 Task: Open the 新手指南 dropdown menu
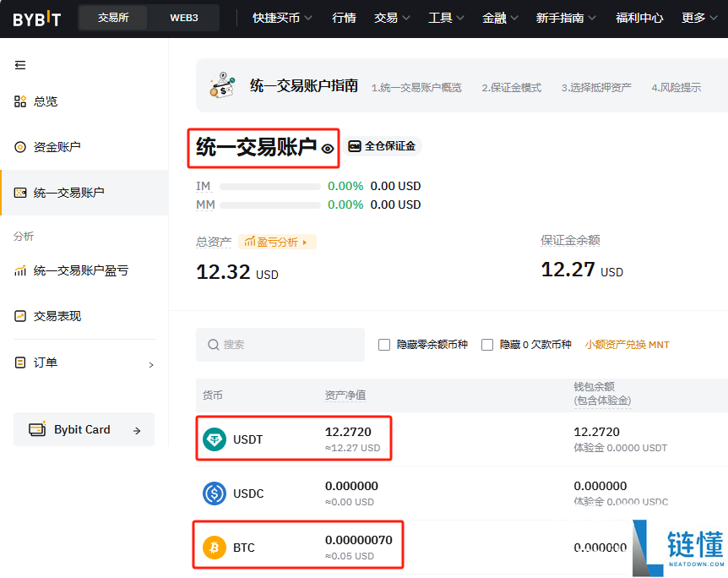pos(566,18)
